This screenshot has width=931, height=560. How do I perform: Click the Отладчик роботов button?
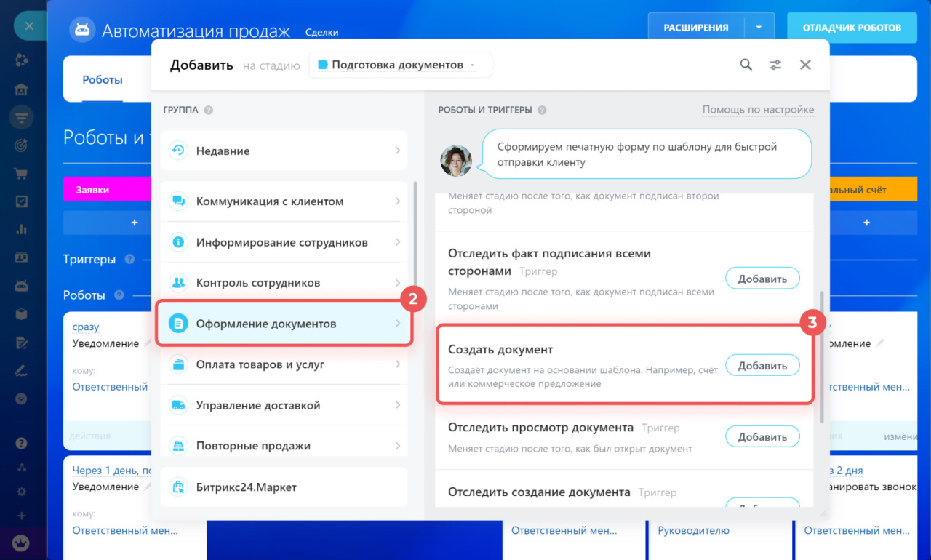[x=851, y=28]
